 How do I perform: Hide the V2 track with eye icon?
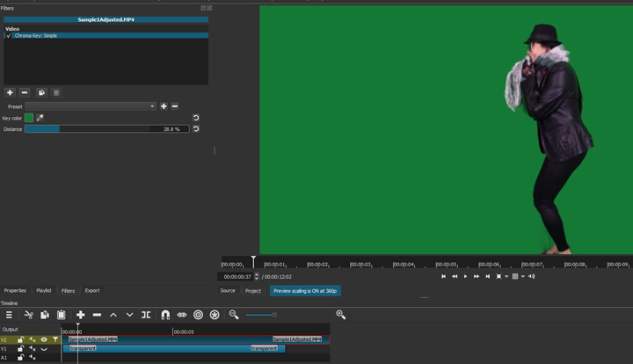pos(44,339)
